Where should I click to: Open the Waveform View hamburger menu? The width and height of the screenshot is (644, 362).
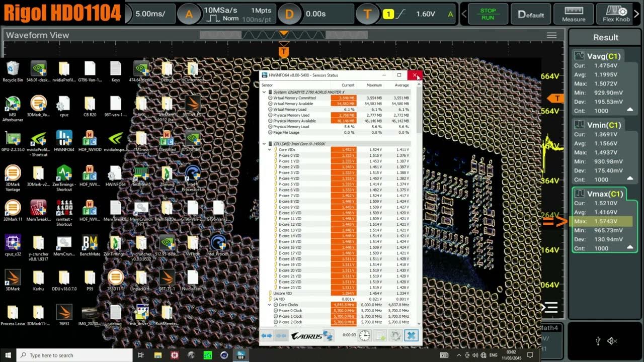pyautogui.click(x=551, y=35)
